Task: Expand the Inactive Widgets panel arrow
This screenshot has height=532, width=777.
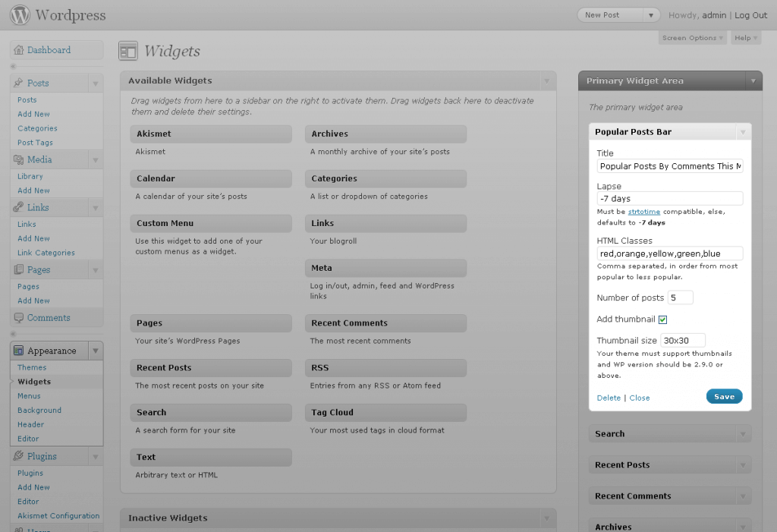Action: [546, 518]
